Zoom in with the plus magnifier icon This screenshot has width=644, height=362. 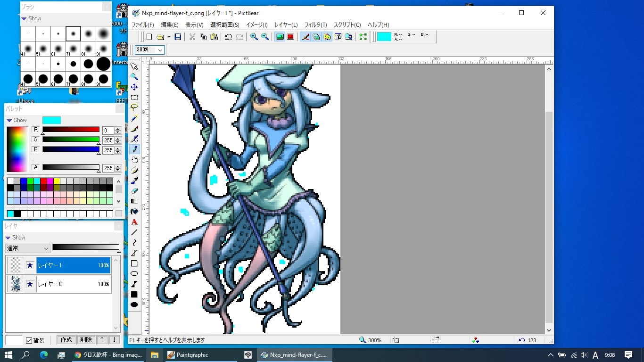254,37
